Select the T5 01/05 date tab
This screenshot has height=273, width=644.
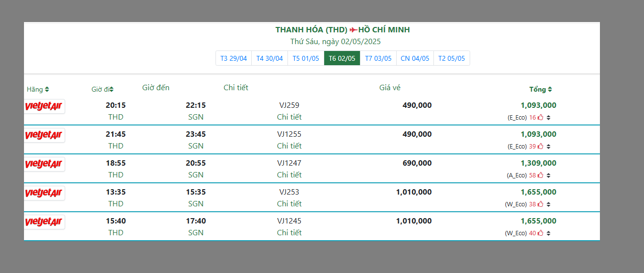point(306,58)
